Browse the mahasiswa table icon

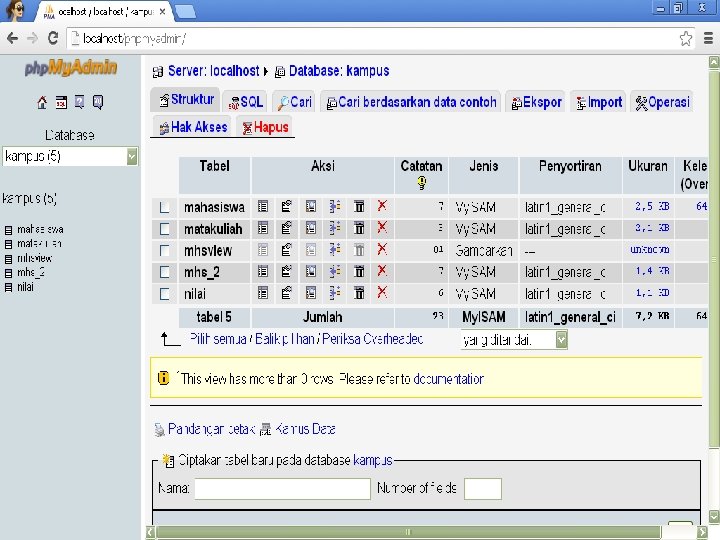263,207
